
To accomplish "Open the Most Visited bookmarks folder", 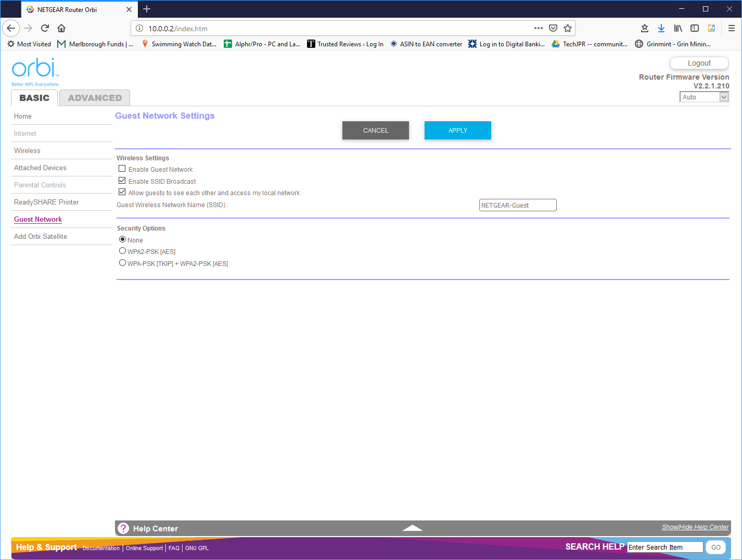I will (x=29, y=44).
